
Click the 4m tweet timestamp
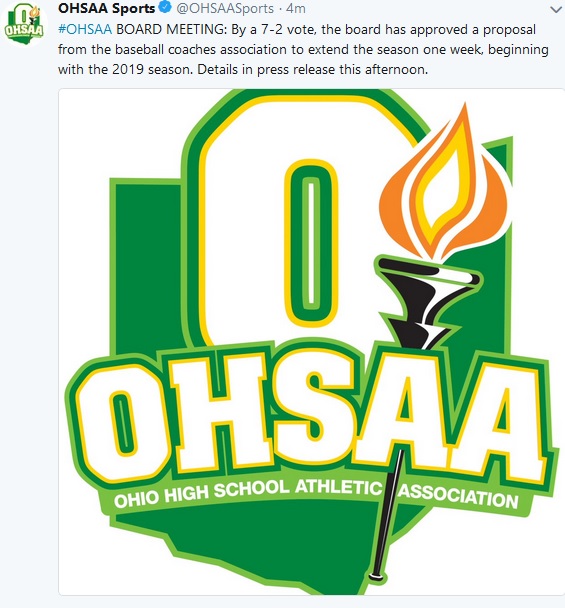[x=295, y=8]
